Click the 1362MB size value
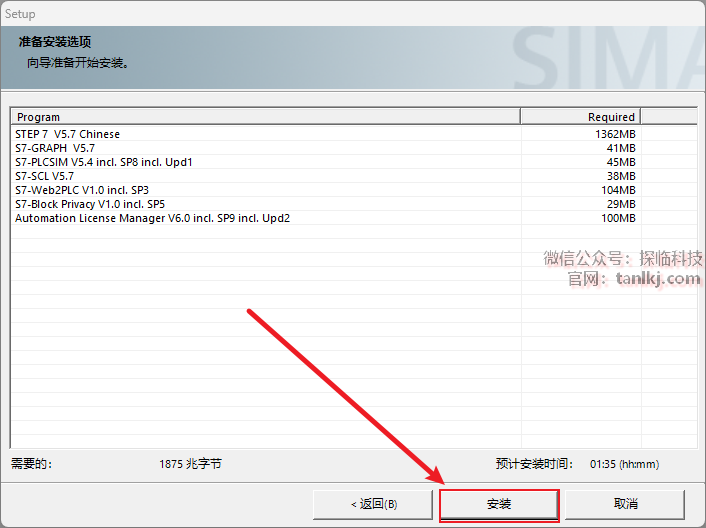 tap(615, 134)
